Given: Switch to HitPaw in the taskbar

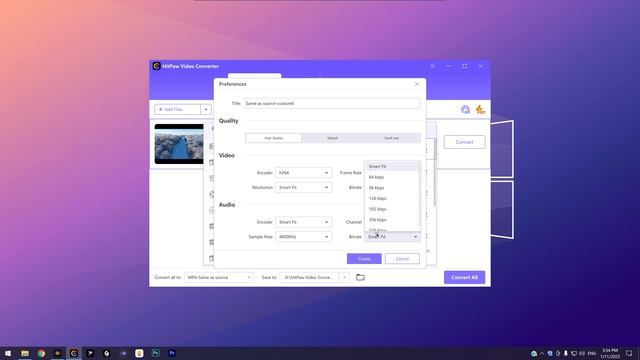Looking at the screenshot, I should pyautogui.click(x=74, y=353).
